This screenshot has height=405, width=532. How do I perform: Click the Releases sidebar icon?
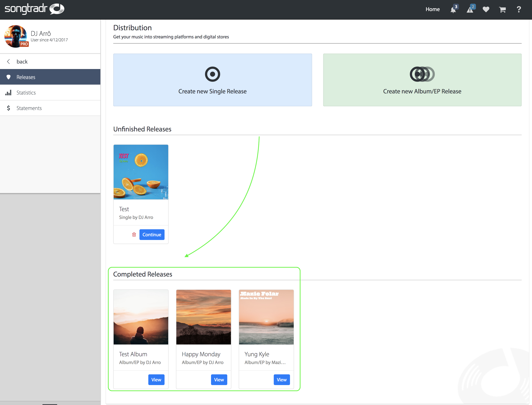[8, 77]
